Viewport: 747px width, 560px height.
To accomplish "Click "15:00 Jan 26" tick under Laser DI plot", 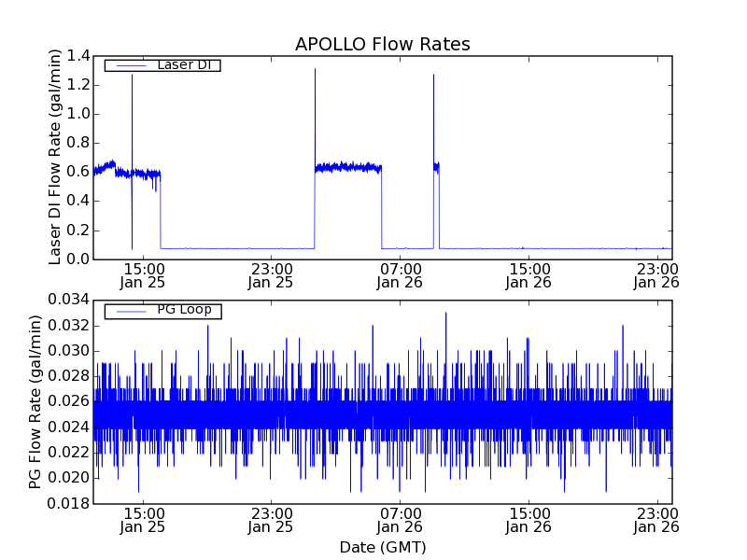I will [x=529, y=276].
